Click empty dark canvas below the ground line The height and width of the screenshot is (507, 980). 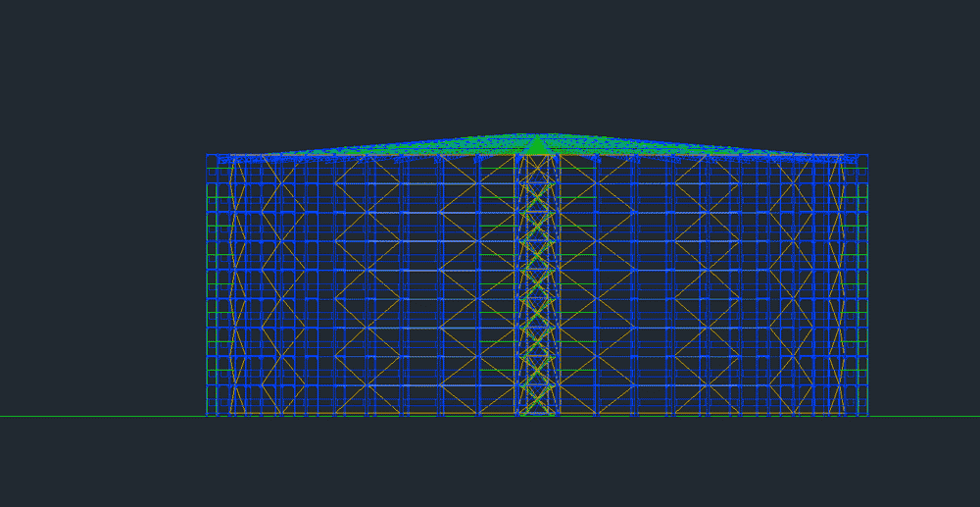[x=490, y=466]
